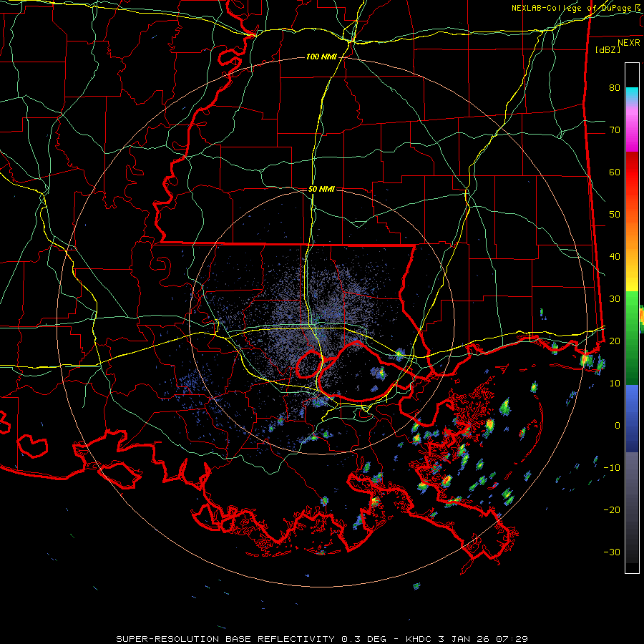The image size is (644, 644).
Task: Click the 'SUPER-RESOLUTION BASE REFLECTIVITY' caption
Action: pyautogui.click(x=225, y=639)
